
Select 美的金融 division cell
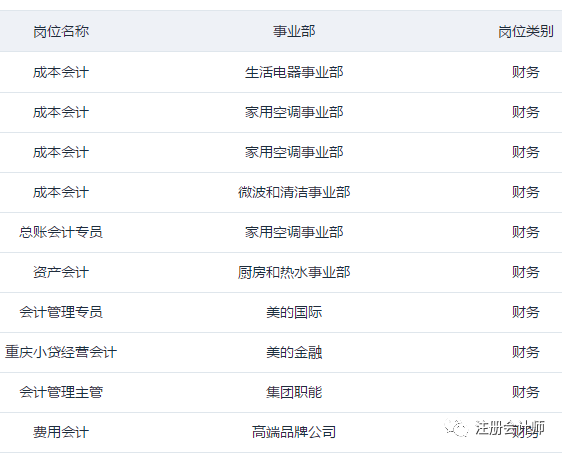[294, 352]
